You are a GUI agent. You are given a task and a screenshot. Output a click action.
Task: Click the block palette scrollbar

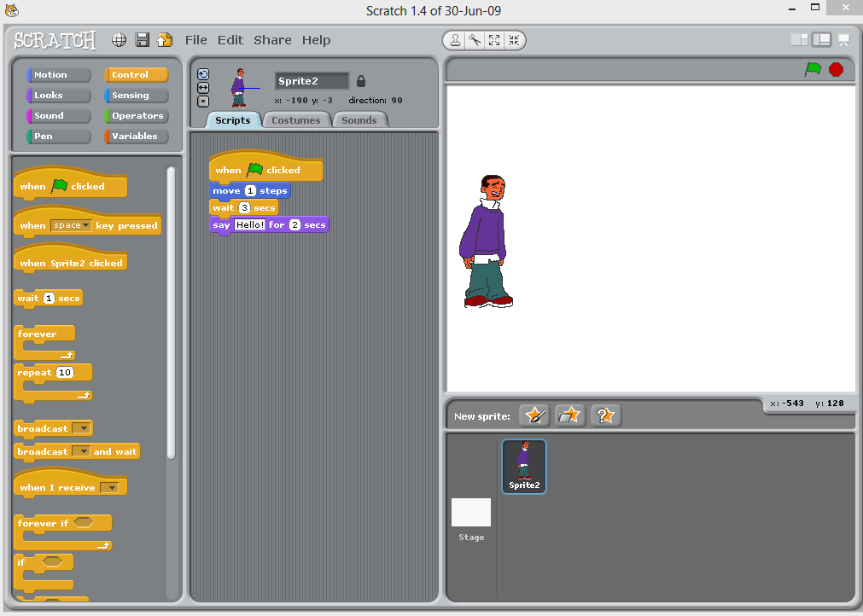(x=171, y=312)
